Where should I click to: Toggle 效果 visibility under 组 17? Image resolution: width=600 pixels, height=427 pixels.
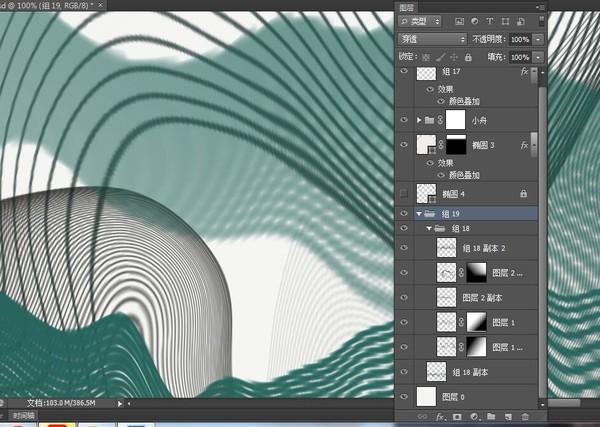click(x=430, y=89)
